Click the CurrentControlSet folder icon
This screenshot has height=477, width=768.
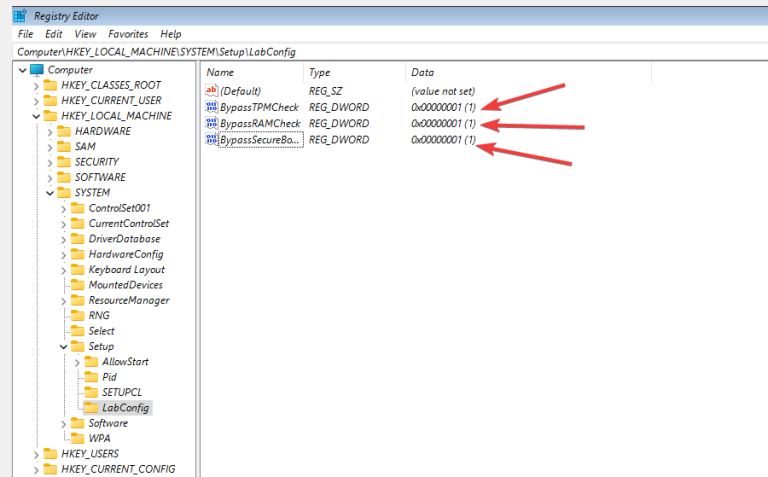(x=77, y=224)
